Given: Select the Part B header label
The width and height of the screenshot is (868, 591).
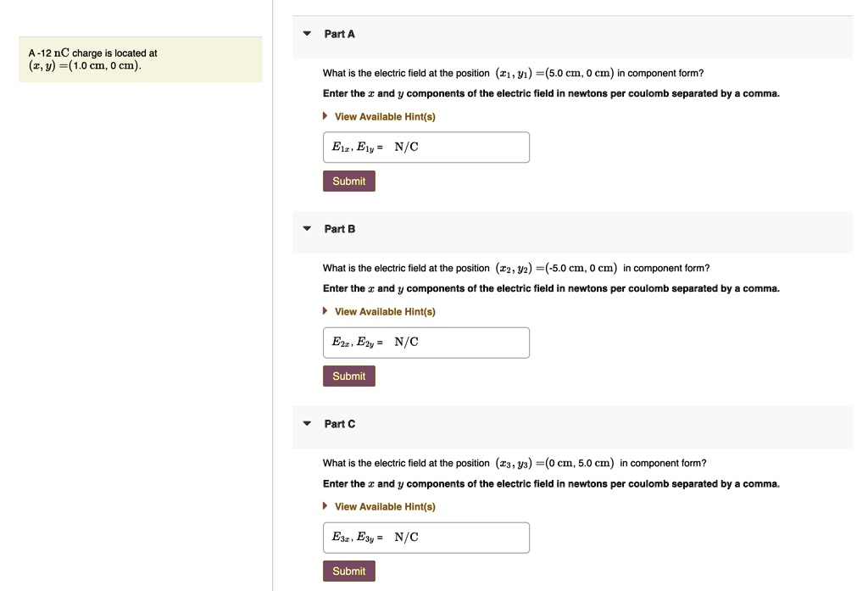Looking at the screenshot, I should coord(340,229).
